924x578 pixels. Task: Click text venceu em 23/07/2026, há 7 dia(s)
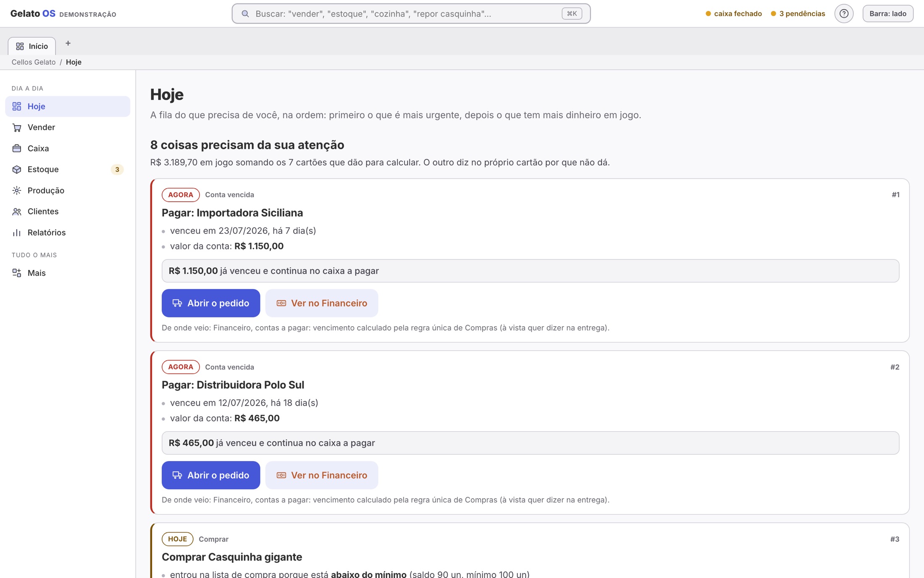click(243, 231)
